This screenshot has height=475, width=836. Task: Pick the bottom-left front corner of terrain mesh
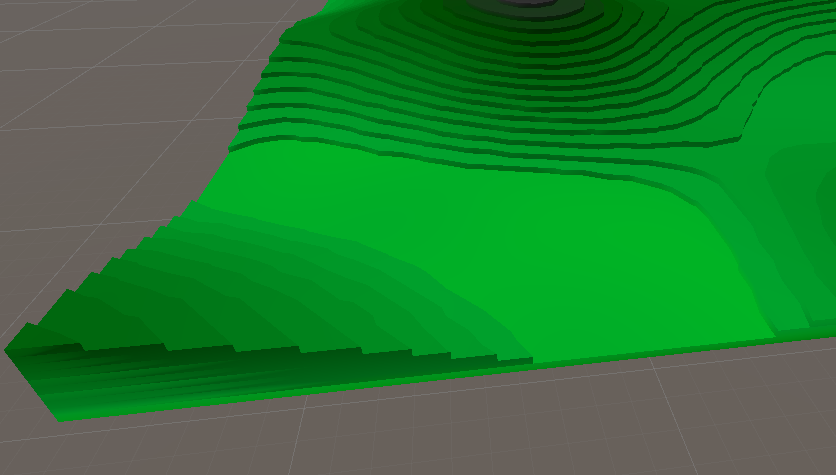pos(62,419)
